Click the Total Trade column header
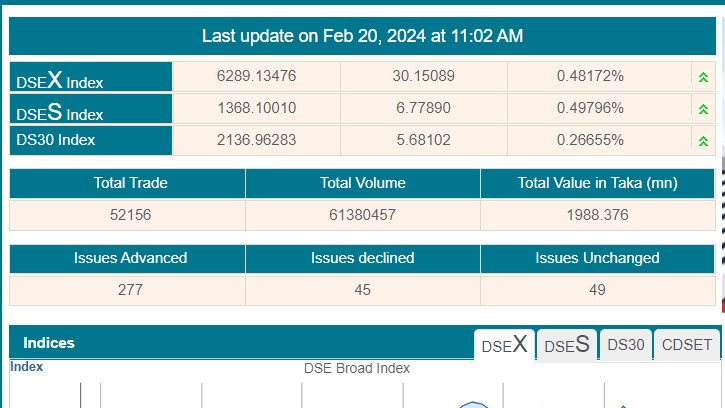The width and height of the screenshot is (725, 408). [x=130, y=183]
